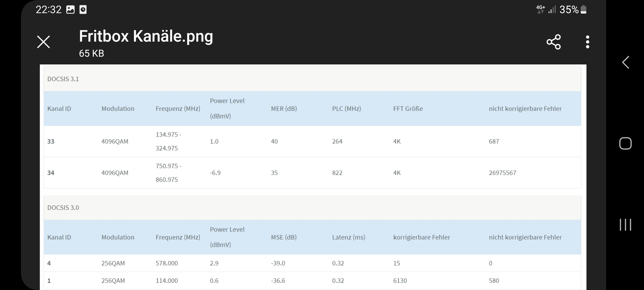Tap the 65 KB file size label

(x=92, y=53)
